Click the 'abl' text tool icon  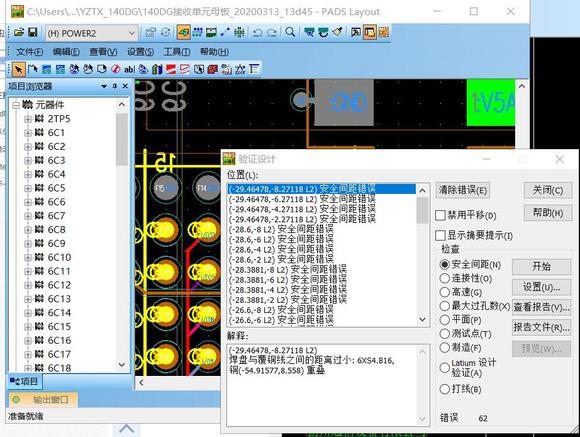pos(129,69)
